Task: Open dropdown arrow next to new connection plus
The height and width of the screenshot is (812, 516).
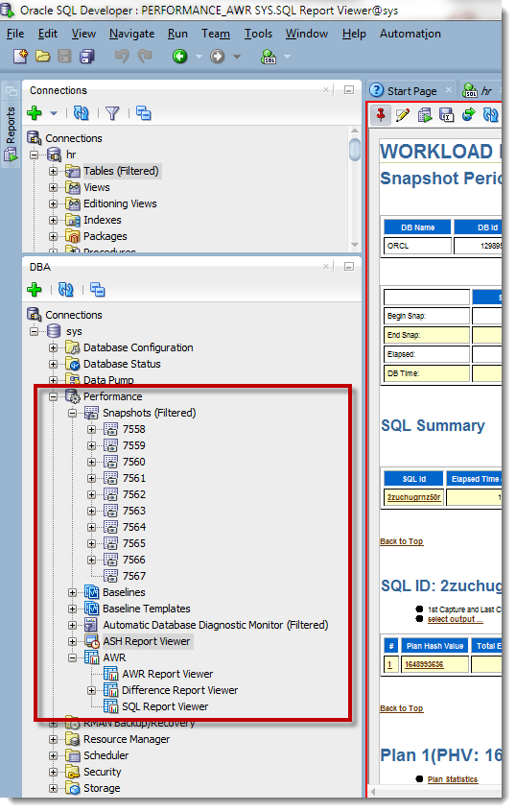Action: click(54, 113)
